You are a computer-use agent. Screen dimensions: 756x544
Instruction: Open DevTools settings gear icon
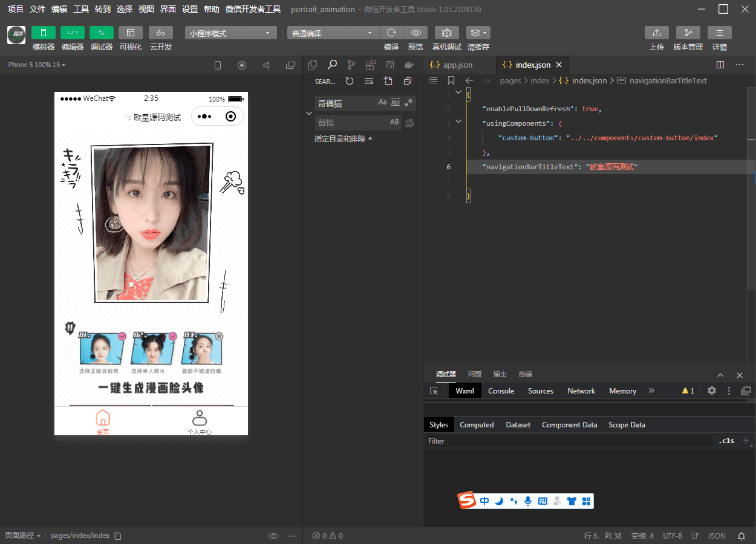[712, 391]
